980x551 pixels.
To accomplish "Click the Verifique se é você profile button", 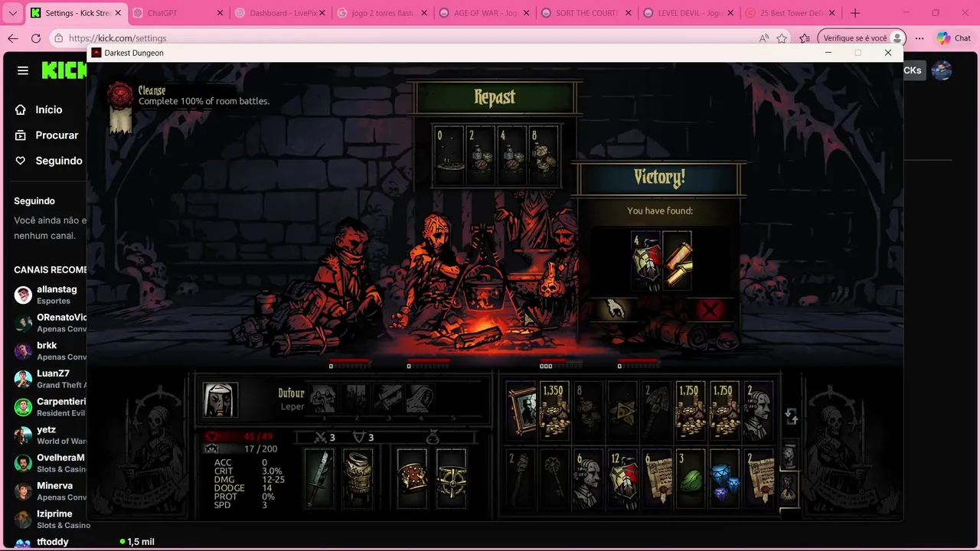I will 862,38.
